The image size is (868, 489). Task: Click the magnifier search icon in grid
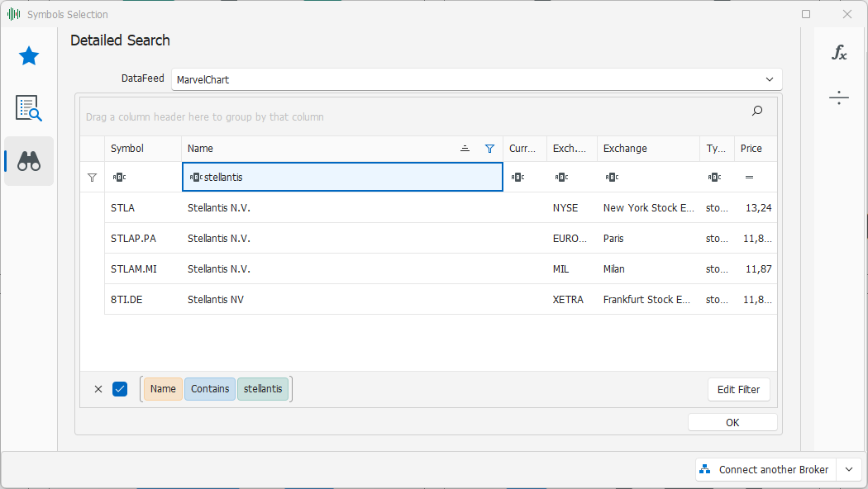coord(757,111)
